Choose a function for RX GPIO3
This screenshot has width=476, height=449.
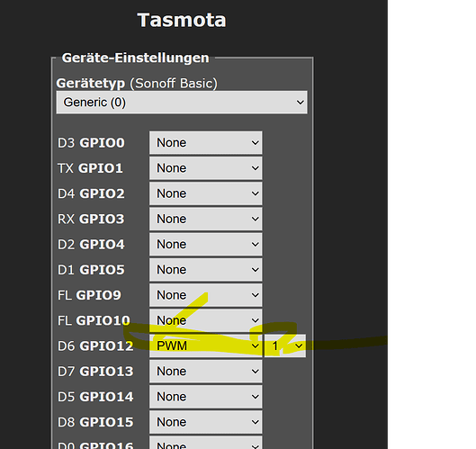point(205,219)
